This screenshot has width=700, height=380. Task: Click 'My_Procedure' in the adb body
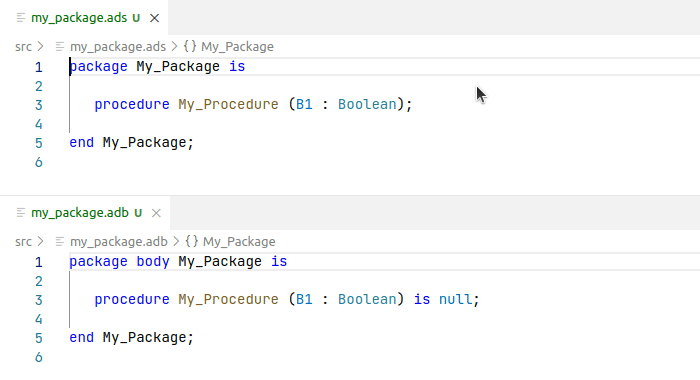(229, 300)
